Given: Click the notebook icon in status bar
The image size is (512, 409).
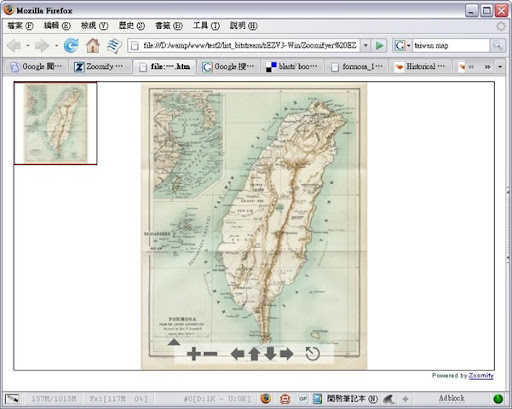Looking at the screenshot, I should [x=317, y=399].
